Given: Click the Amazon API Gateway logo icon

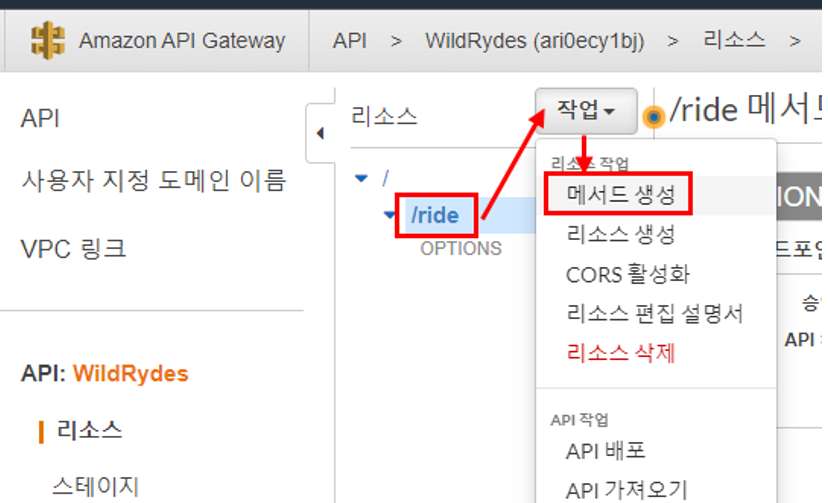Looking at the screenshot, I should click(48, 40).
